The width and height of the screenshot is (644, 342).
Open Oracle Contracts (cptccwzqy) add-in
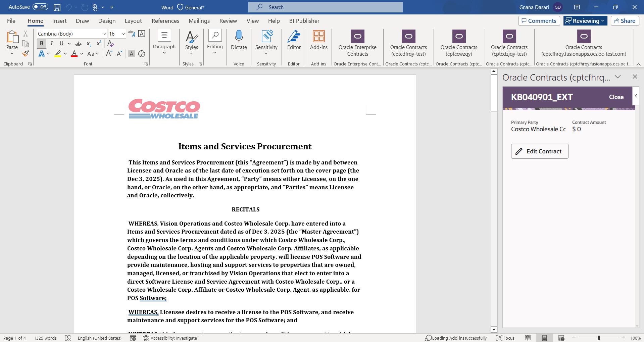tap(459, 43)
